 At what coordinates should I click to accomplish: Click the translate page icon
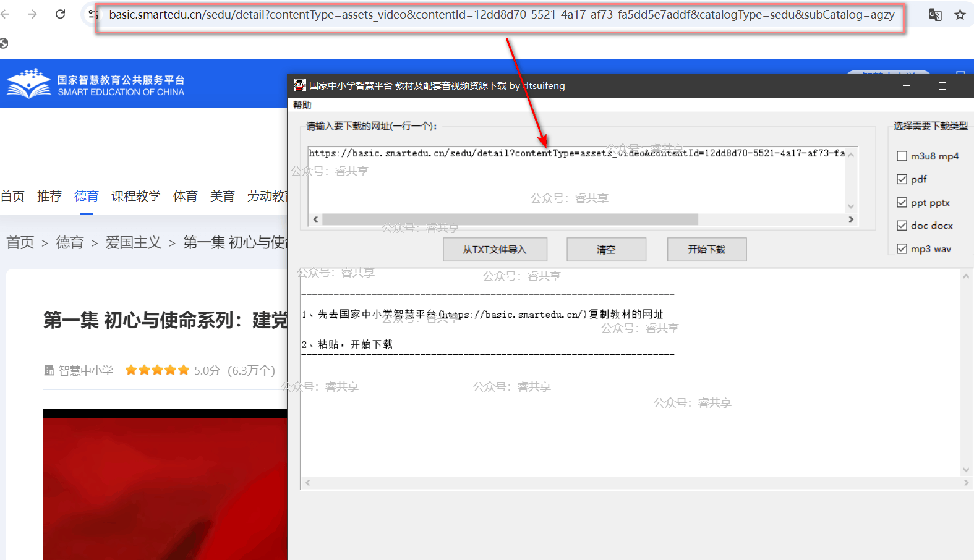[x=935, y=15]
